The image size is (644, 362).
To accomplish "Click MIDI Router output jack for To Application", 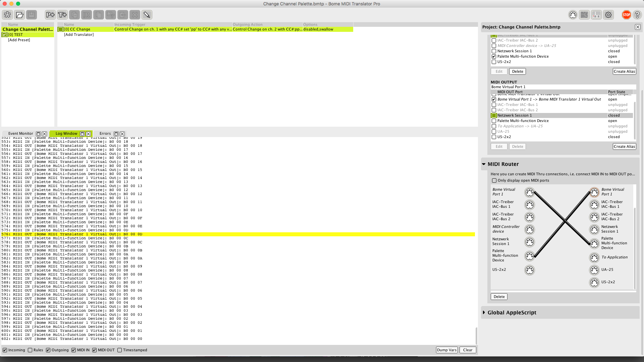I will click(x=594, y=257).
